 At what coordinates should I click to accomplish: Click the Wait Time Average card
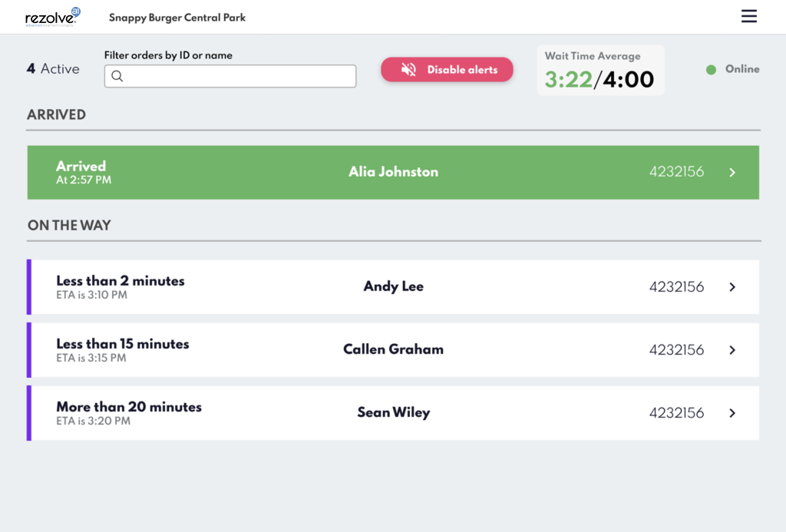[599, 71]
